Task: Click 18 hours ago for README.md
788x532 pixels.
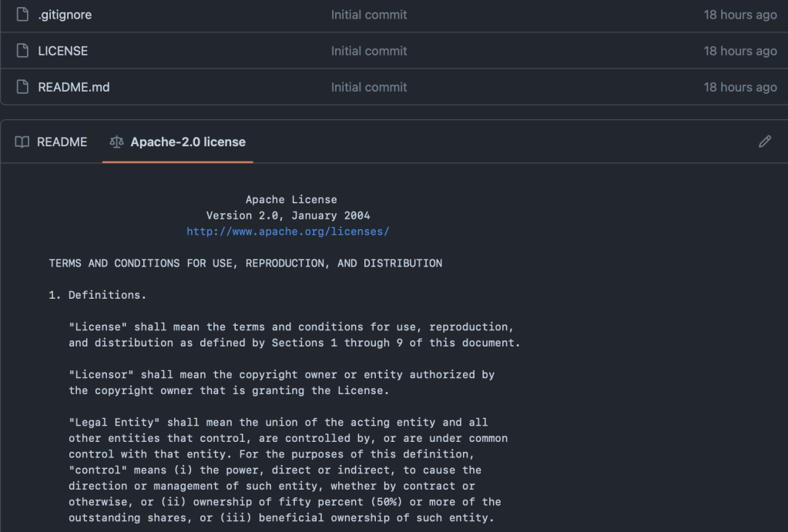Action: 739,87
